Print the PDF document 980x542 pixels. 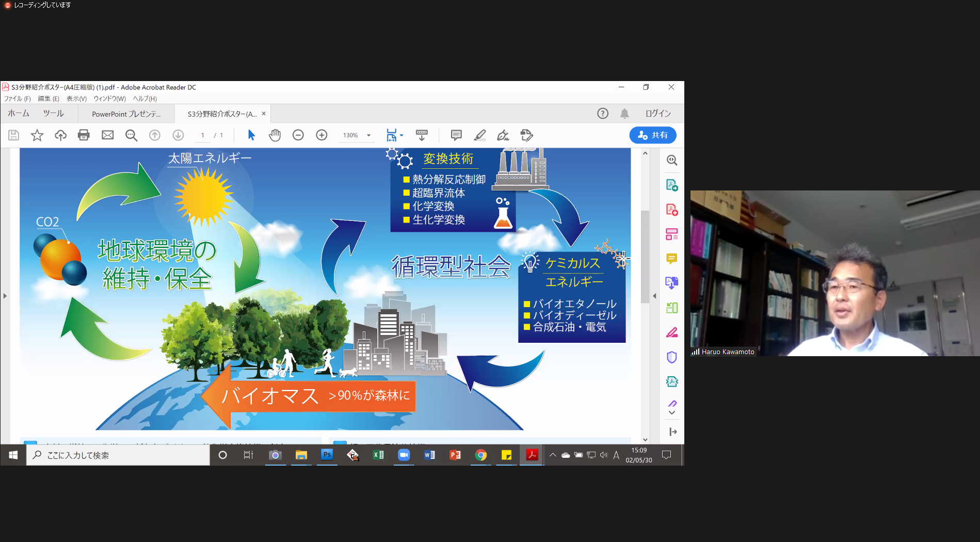tap(84, 135)
